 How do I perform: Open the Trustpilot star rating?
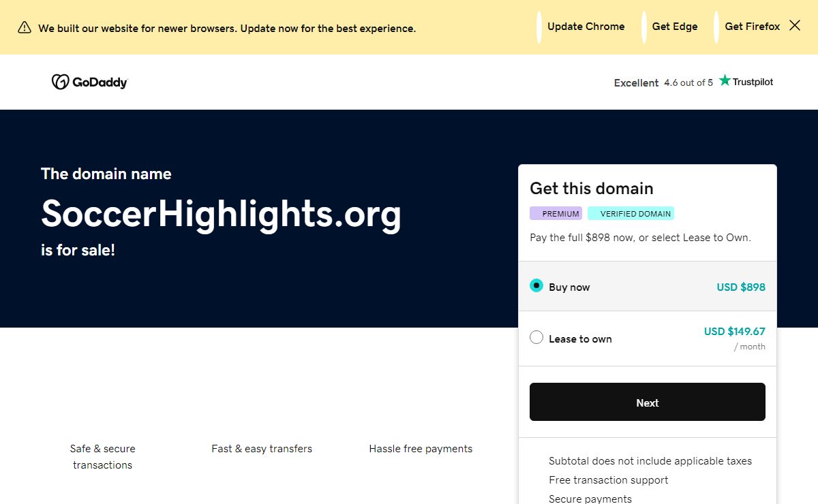point(746,81)
